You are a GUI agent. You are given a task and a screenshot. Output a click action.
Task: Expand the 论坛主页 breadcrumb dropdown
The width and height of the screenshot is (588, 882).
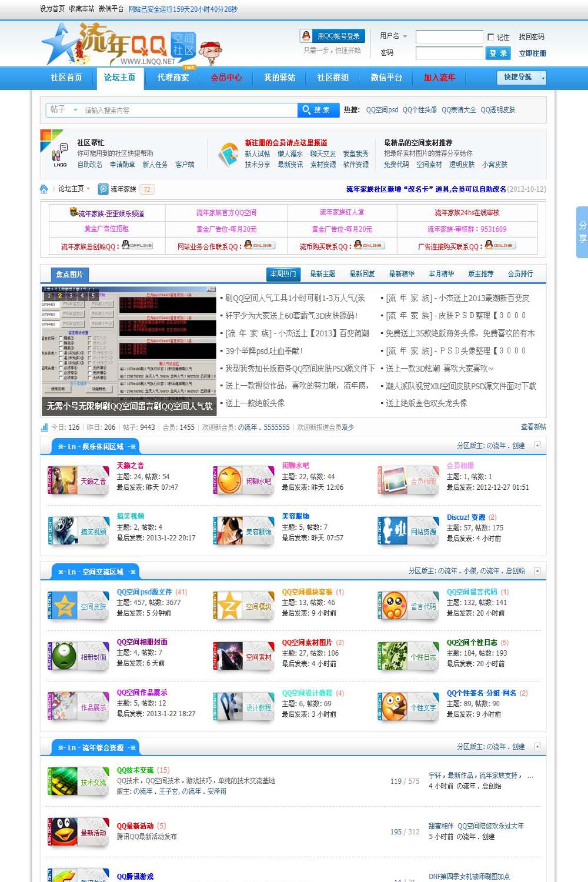[x=88, y=189]
